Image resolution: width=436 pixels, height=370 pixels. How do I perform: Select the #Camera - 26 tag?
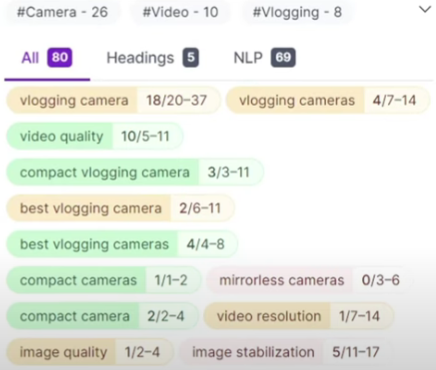click(x=62, y=12)
